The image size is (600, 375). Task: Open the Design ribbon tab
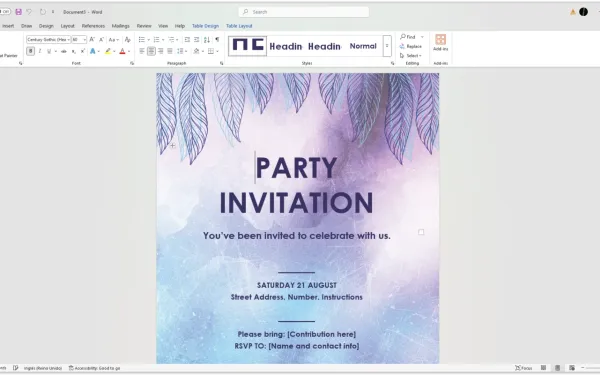click(x=46, y=26)
